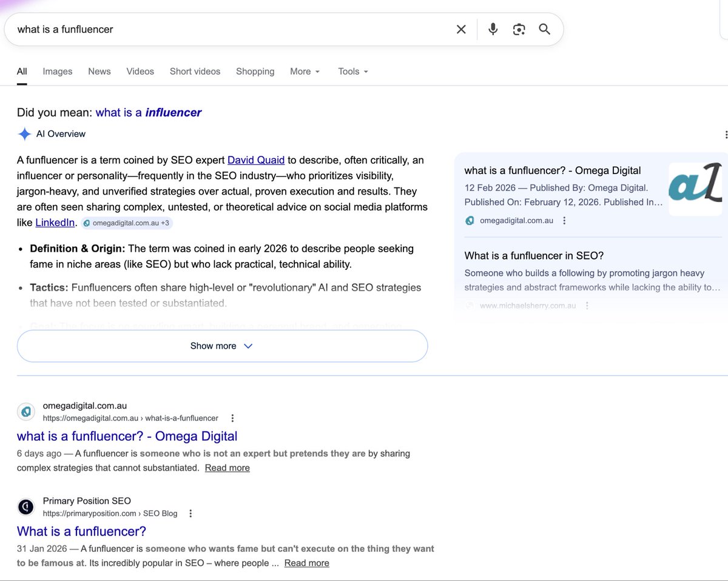Open the LinkedIn link in AI Overview

tap(55, 223)
